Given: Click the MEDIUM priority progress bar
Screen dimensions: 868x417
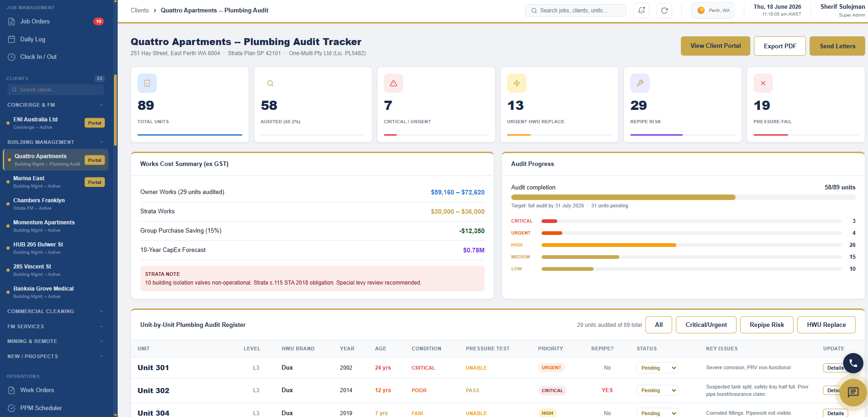Looking at the screenshot, I should point(691,257).
